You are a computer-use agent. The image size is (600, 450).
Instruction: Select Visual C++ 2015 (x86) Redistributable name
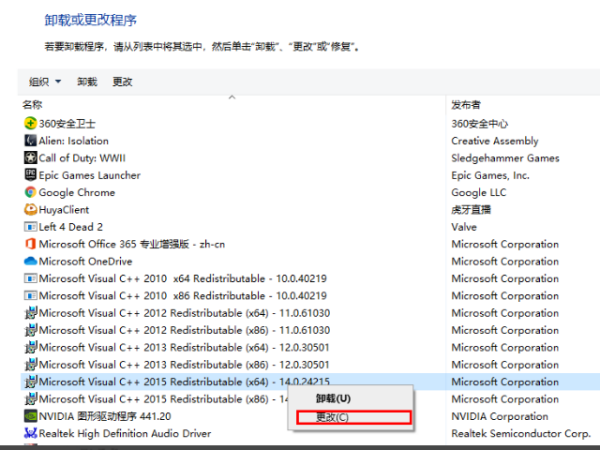coord(163,399)
